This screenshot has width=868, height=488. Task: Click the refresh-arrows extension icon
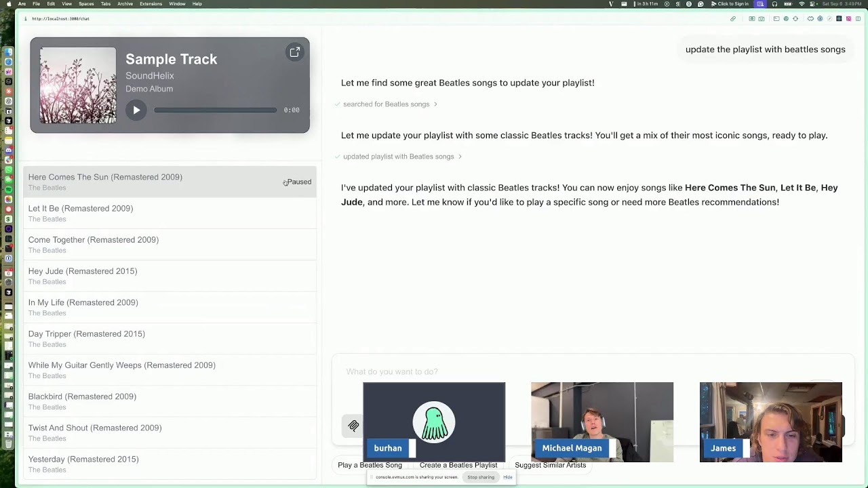[795, 19]
